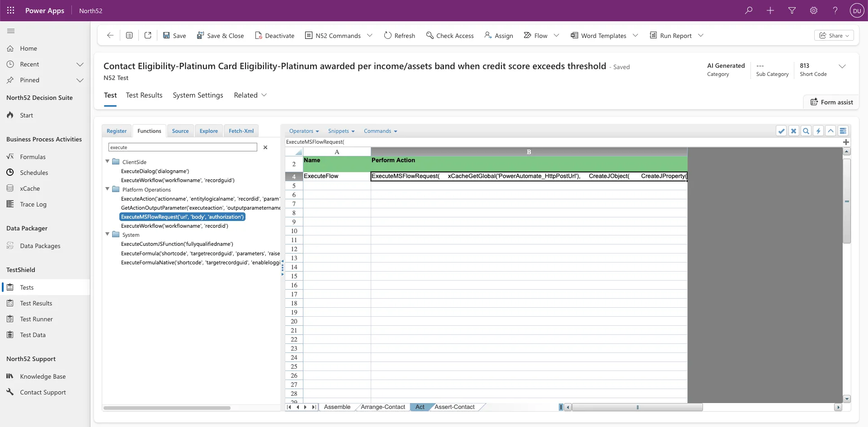Select the Fetch-Xml tab
Image resolution: width=868 pixels, height=427 pixels.
[x=241, y=131]
